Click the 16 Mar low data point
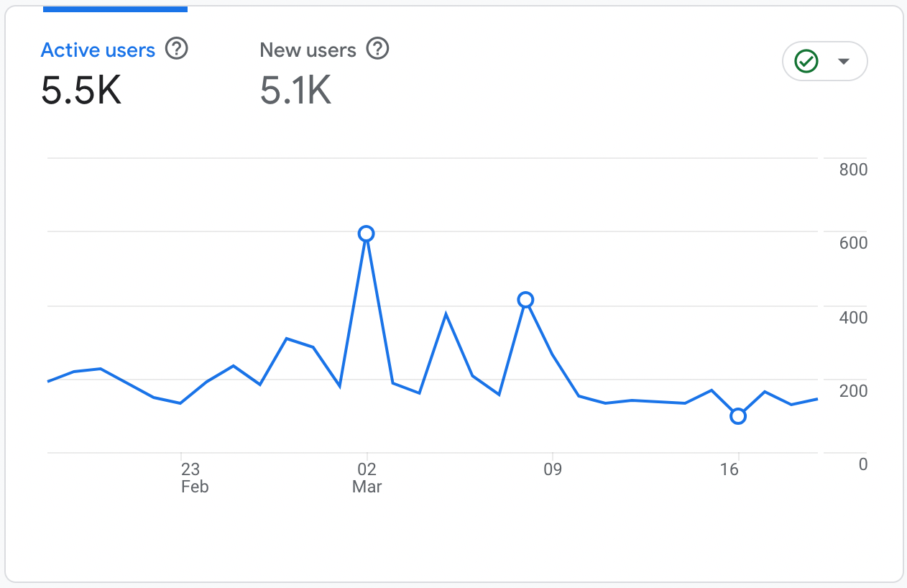Viewport: 907px width, 588px height. [737, 416]
